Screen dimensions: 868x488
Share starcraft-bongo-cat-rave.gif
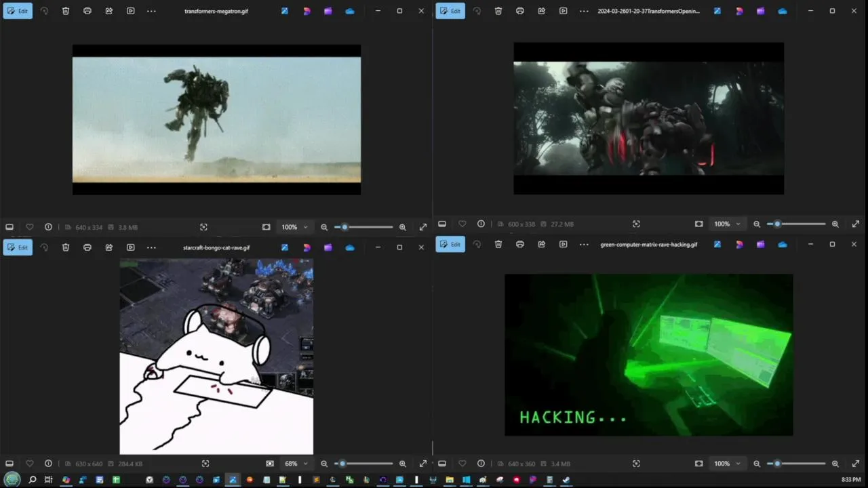(x=109, y=247)
